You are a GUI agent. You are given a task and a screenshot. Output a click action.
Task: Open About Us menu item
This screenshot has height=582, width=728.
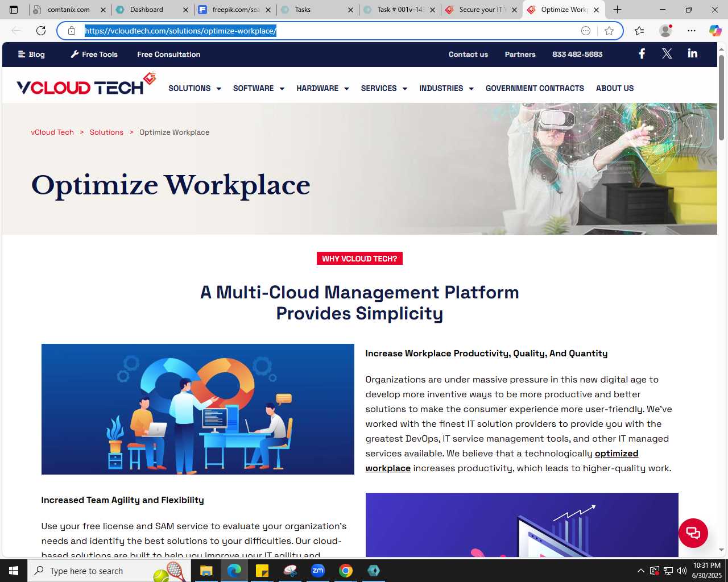615,88
